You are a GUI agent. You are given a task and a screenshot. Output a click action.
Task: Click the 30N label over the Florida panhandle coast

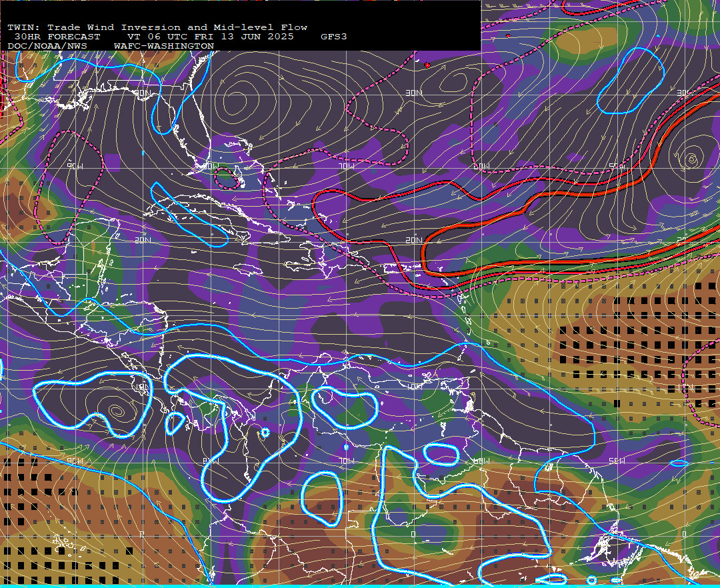pyautogui.click(x=143, y=93)
